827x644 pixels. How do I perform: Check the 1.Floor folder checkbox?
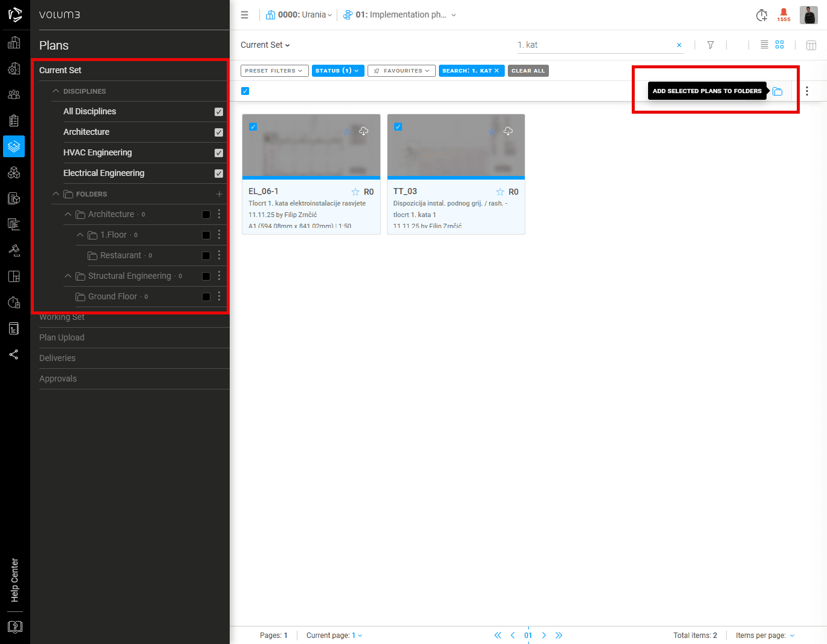click(x=206, y=235)
